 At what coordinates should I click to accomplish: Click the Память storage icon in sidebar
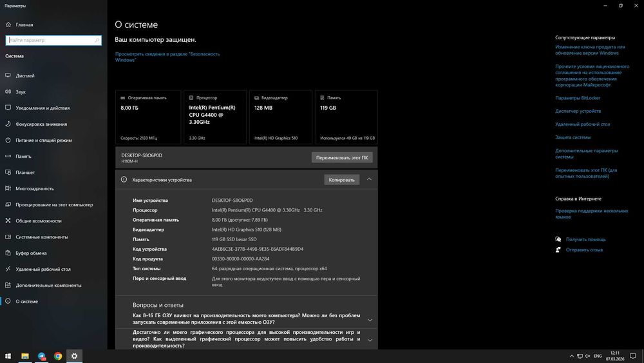[x=8, y=156]
